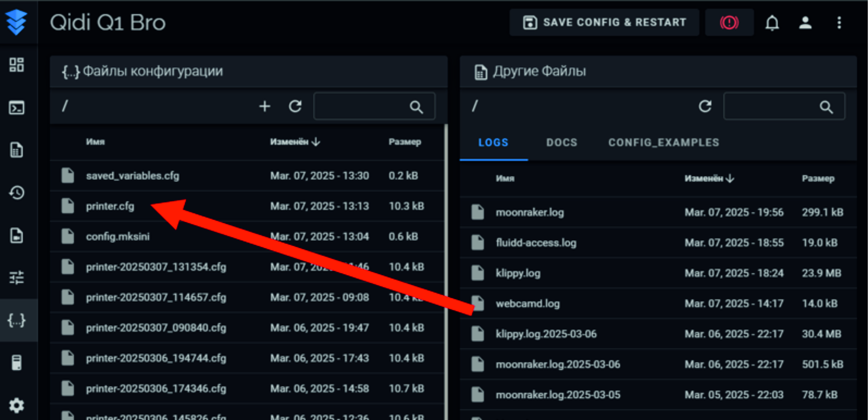This screenshot has height=420, width=868.
Task: Sort configuration files by Имя column
Action: (x=95, y=142)
